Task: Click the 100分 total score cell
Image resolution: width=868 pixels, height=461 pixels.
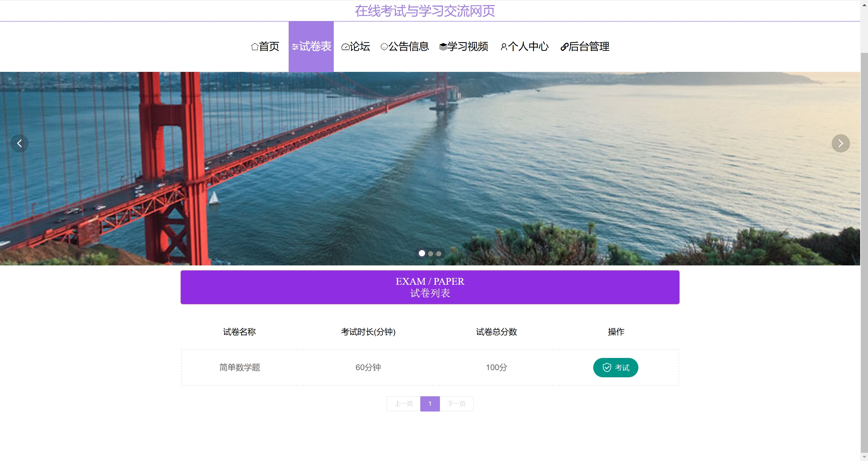Action: pos(496,367)
